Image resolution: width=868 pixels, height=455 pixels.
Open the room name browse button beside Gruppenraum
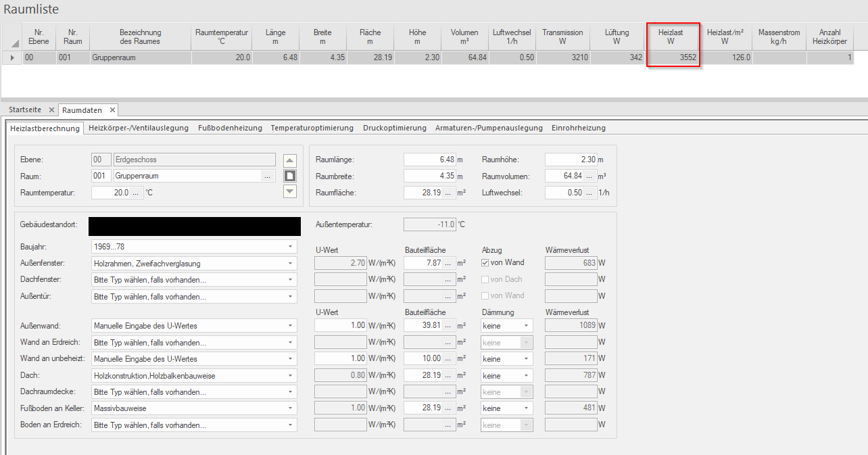point(268,176)
